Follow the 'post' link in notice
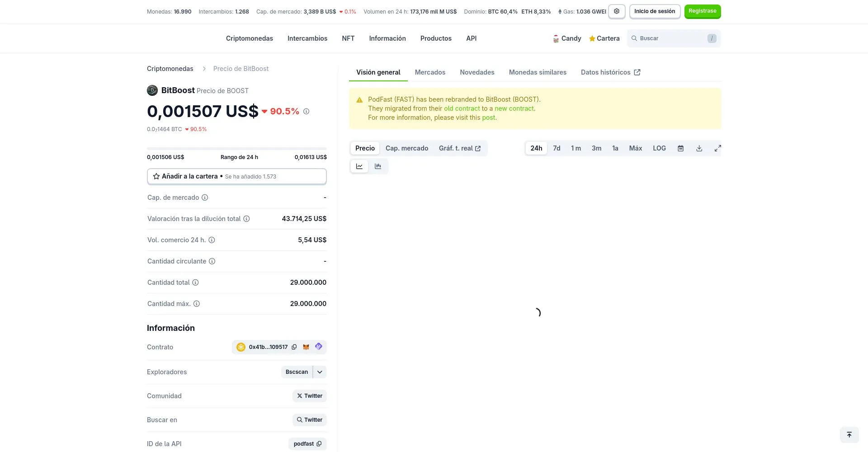Viewport: 868px width, 452px height. 488,118
